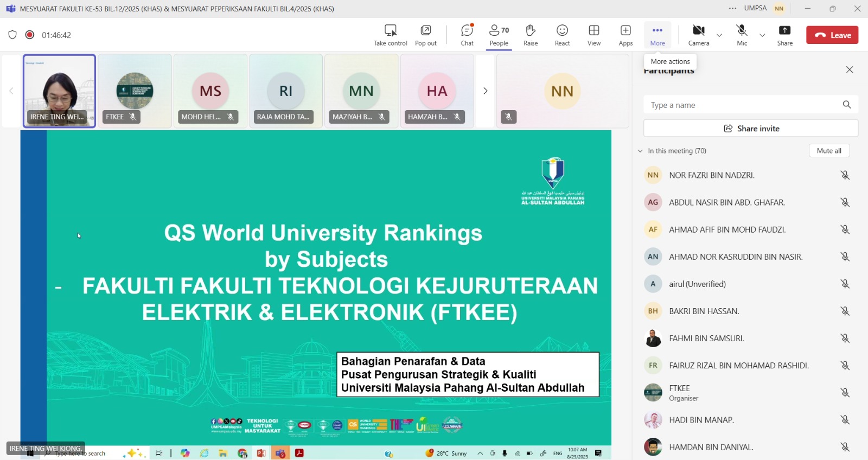Toggle mic icon for ABDUL NASIR BIN ABD. GHAFAR
The width and height of the screenshot is (868, 460).
[x=845, y=202]
